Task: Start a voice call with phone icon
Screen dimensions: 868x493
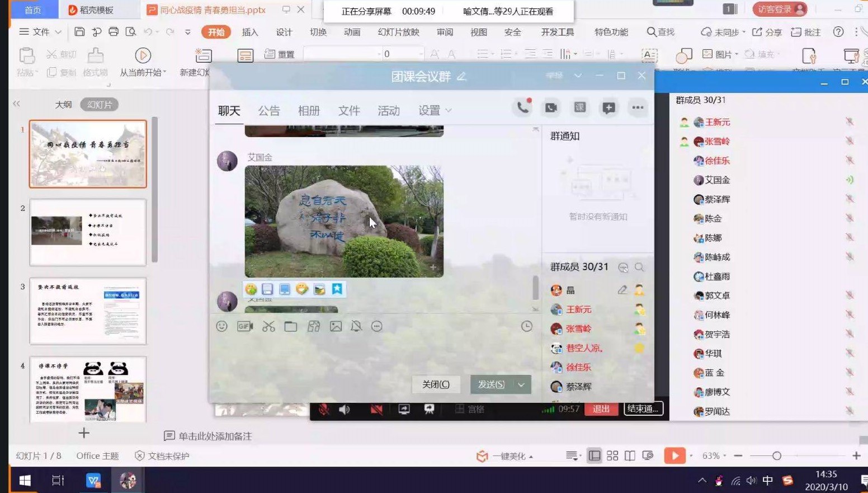Action: (522, 107)
